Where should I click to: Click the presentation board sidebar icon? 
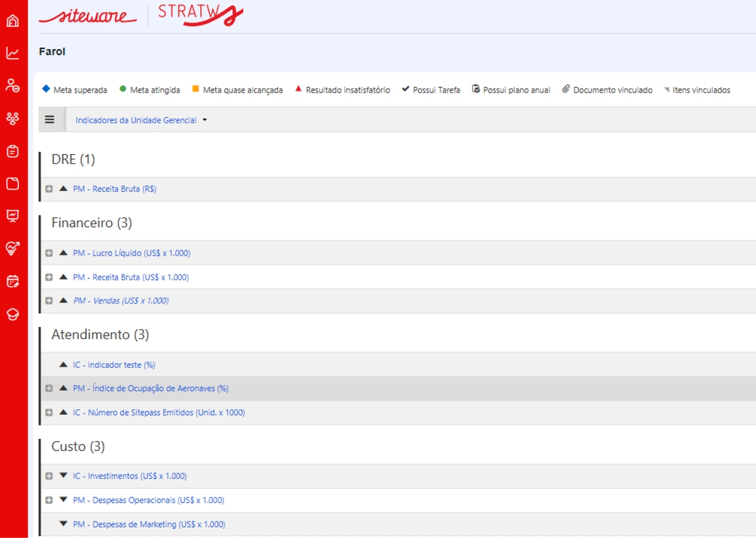coord(13,216)
